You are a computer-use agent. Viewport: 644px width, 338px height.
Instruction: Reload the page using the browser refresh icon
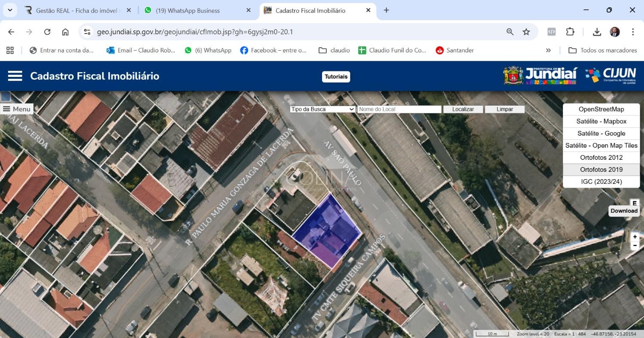tap(47, 32)
